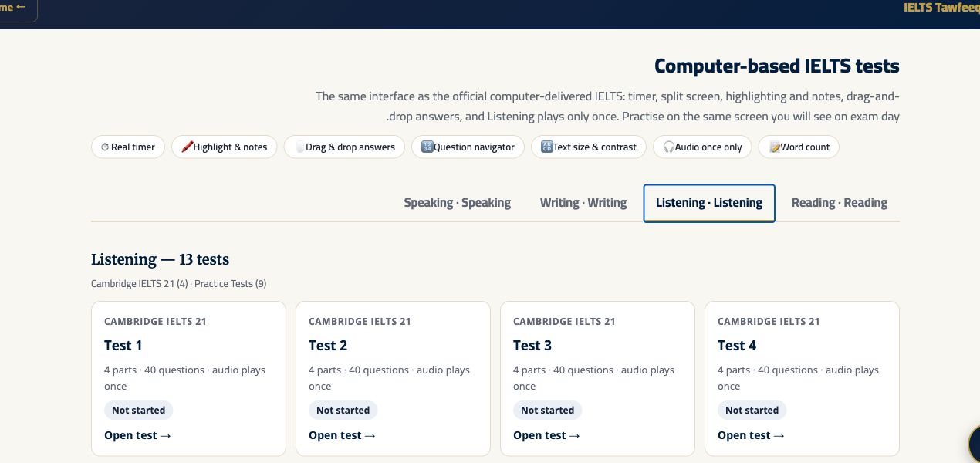Go to the Reading tab
The image size is (980, 463).
tap(840, 203)
